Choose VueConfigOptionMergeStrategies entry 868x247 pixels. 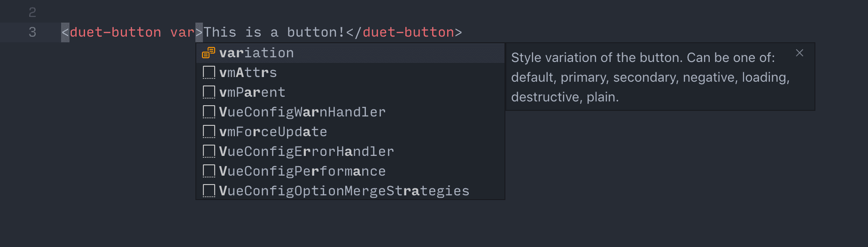tap(350, 191)
